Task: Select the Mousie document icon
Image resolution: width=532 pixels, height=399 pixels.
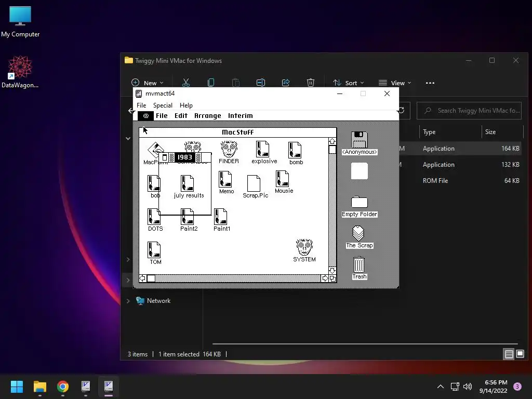Action: (282, 179)
